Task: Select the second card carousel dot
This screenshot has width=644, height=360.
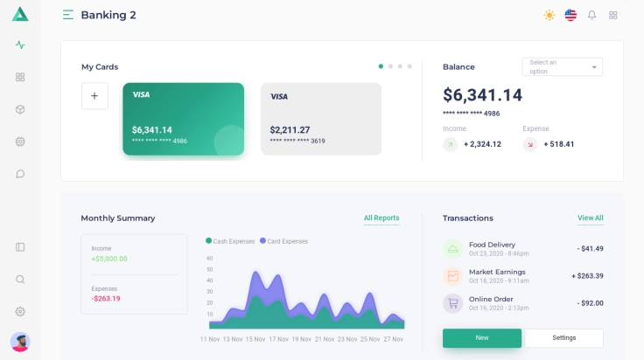Action: coord(390,66)
